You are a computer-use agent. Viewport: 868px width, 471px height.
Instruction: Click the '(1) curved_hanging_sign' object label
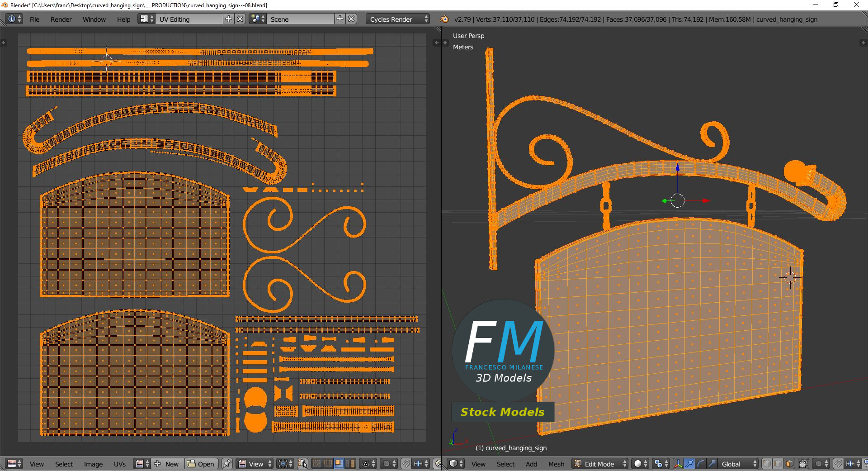[x=511, y=448]
